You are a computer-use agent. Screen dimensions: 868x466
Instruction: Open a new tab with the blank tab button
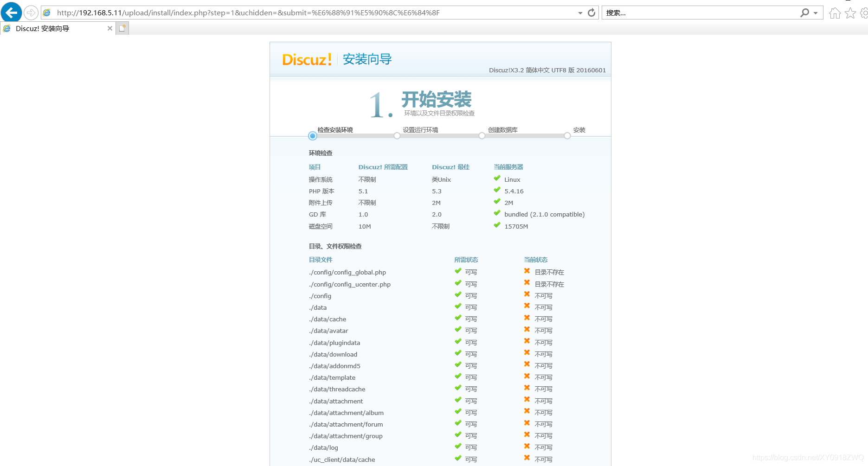(122, 28)
